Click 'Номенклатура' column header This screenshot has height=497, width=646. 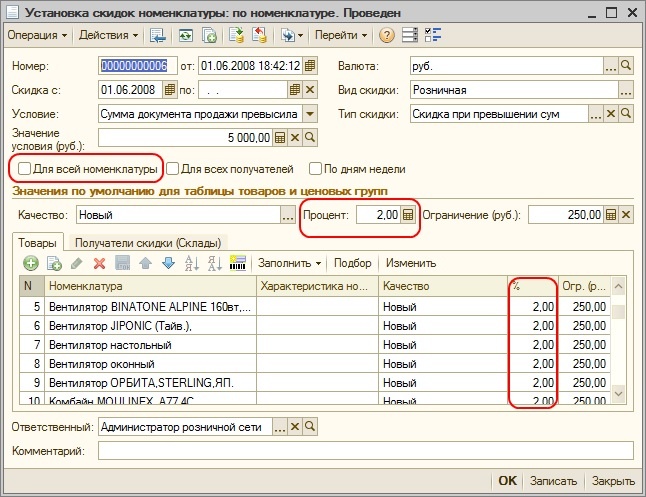(150, 286)
